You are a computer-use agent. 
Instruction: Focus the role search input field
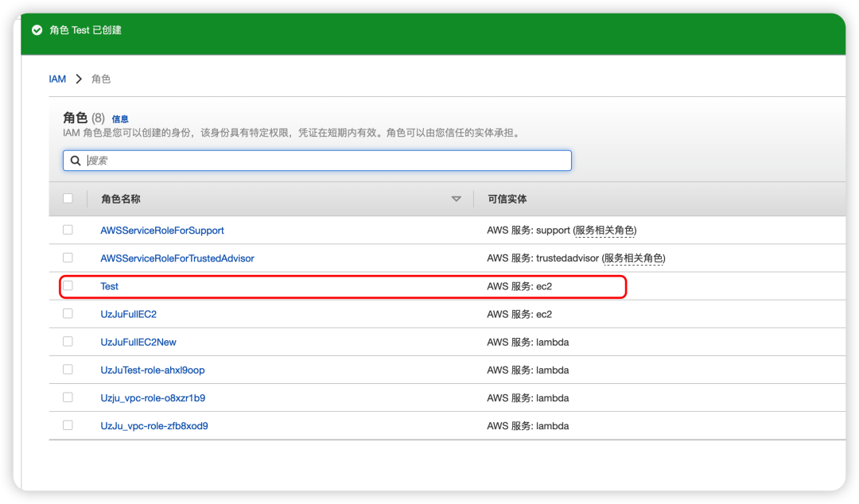click(317, 161)
